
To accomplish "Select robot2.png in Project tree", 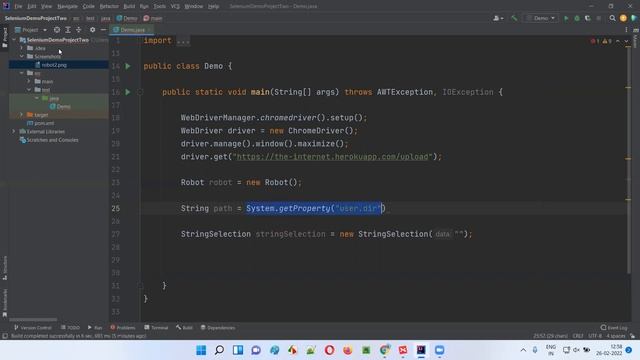I will (x=54, y=65).
